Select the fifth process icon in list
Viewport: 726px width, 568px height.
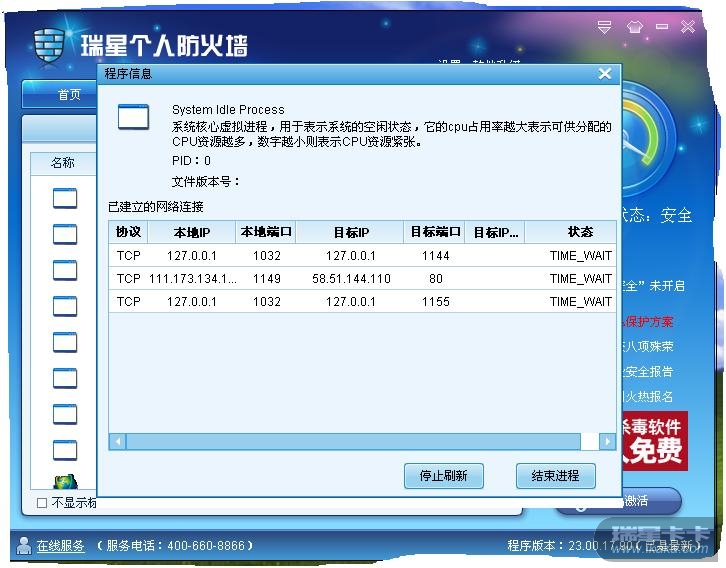pyautogui.click(x=65, y=343)
